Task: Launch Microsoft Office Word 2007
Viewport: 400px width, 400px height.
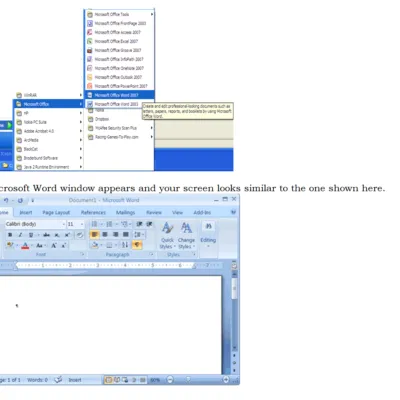Action: 120,95
